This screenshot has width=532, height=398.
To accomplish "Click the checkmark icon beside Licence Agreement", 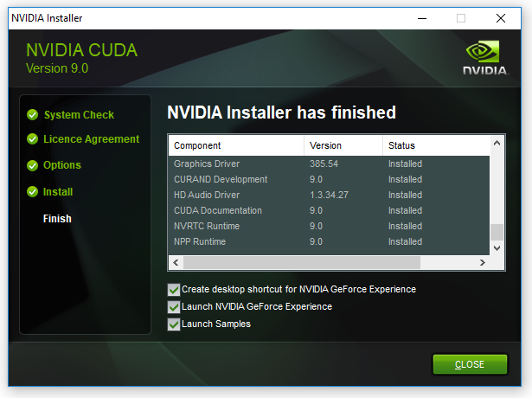I will [x=33, y=139].
